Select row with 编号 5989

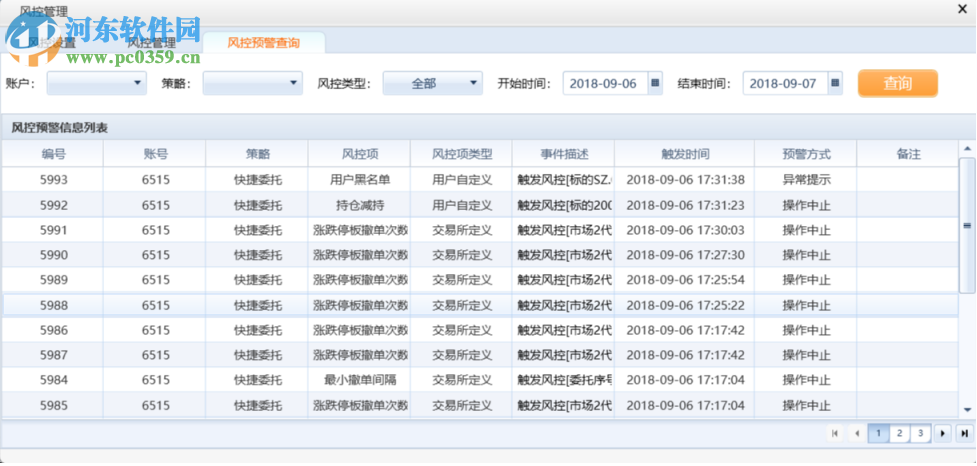[x=480, y=280]
